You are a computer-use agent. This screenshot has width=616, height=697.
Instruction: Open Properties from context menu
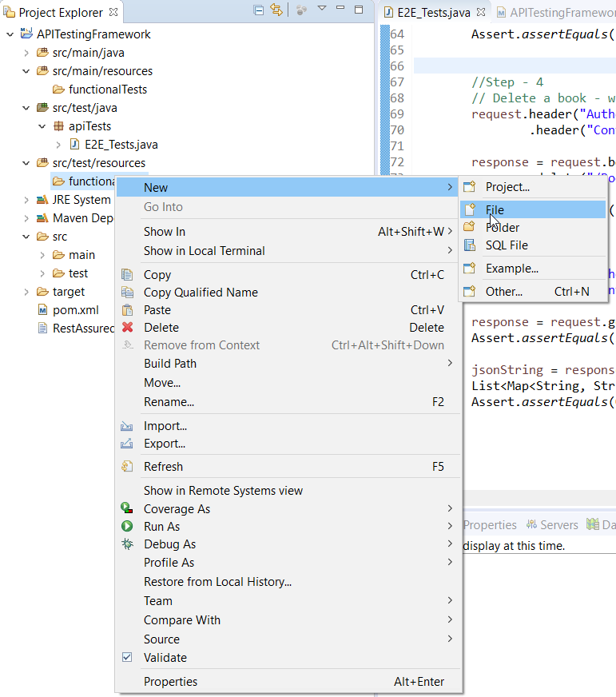point(288,682)
